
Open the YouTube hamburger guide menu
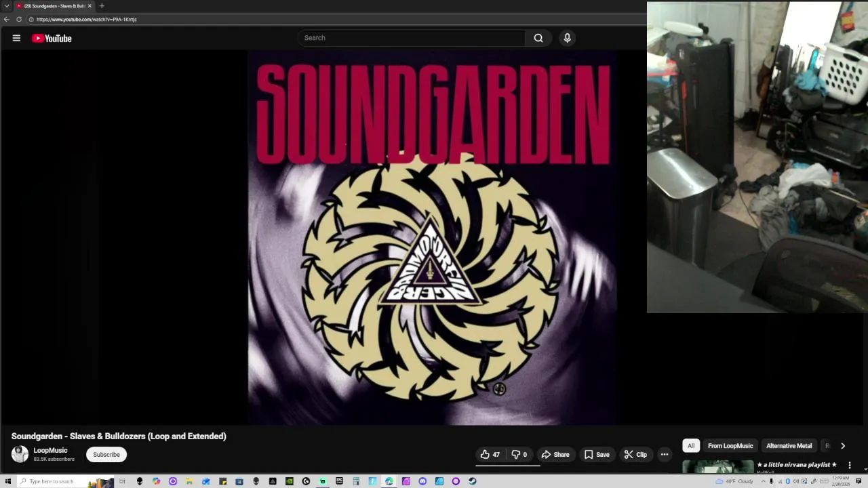click(16, 38)
